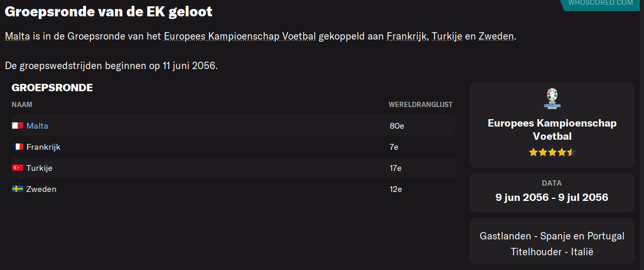
Task: Open the Zweden link in the paragraph
Action: (496, 36)
